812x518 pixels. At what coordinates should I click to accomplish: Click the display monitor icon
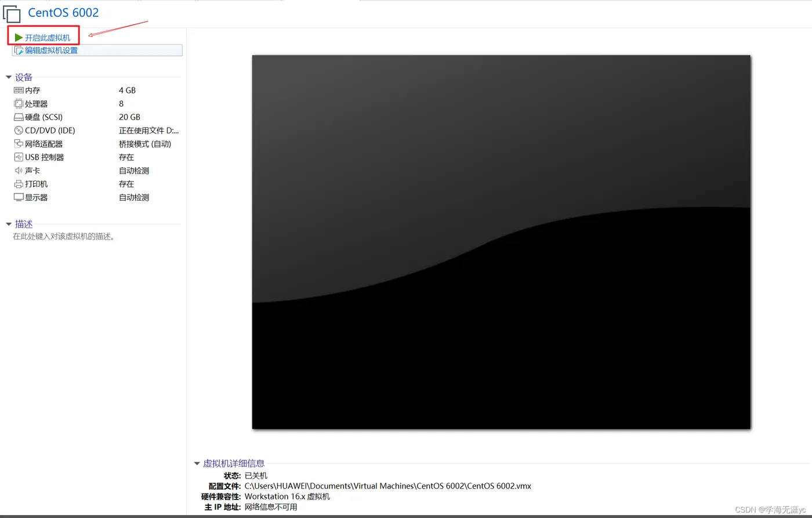pos(19,197)
